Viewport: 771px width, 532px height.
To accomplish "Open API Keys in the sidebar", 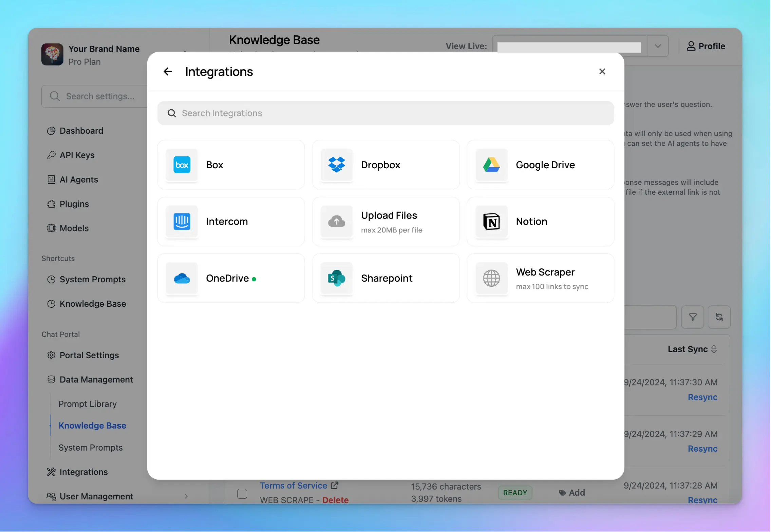I will pos(77,155).
